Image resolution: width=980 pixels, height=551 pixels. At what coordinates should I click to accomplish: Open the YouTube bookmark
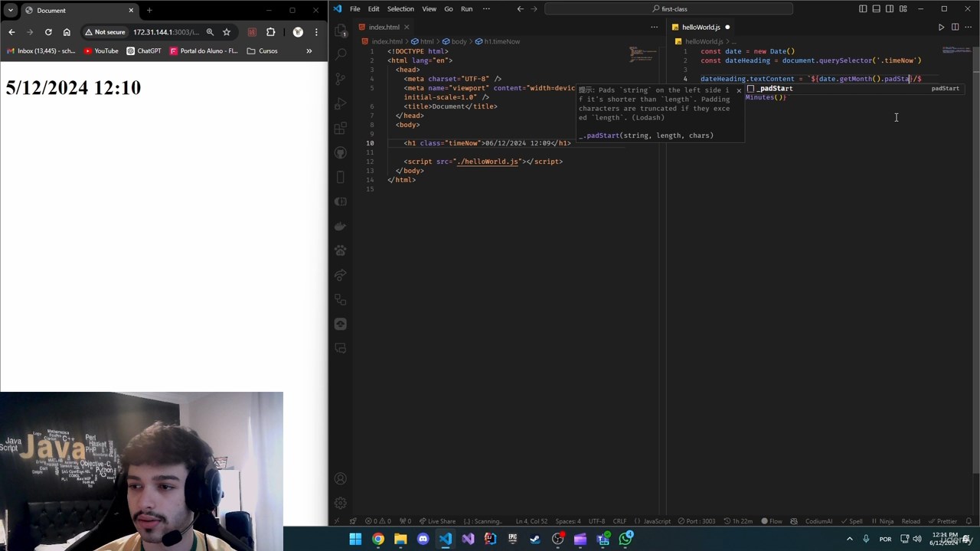point(101,51)
